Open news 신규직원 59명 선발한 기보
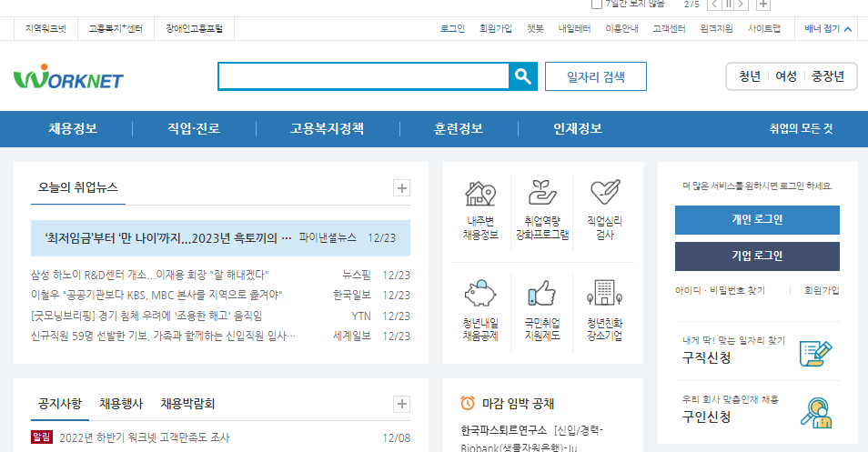The height and width of the screenshot is (452, 868). click(x=163, y=336)
